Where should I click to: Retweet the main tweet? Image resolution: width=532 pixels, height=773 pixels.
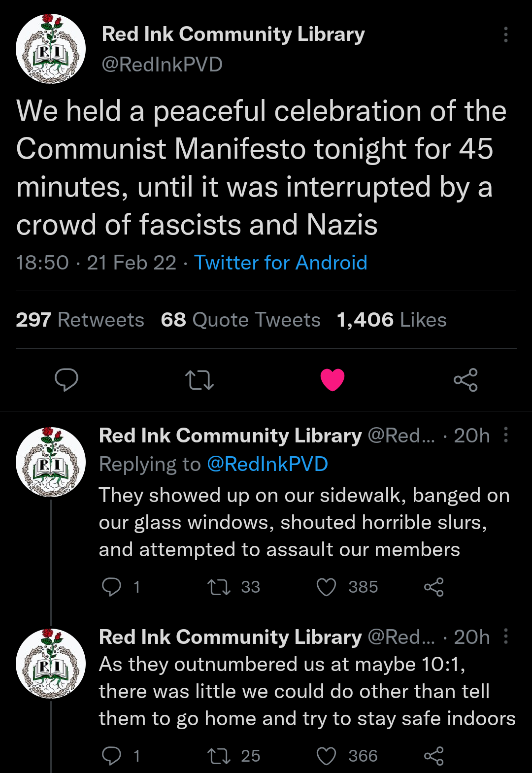pos(199,380)
